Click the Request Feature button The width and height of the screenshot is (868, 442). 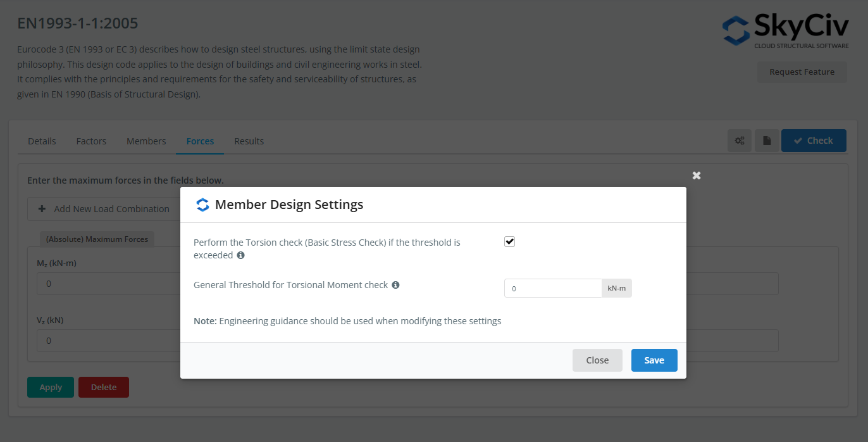802,72
